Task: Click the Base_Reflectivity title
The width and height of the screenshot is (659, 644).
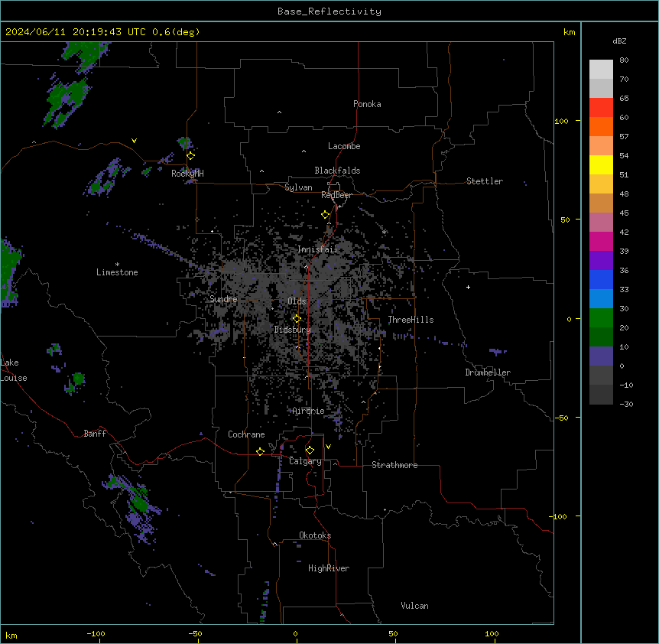Action: pyautogui.click(x=329, y=11)
